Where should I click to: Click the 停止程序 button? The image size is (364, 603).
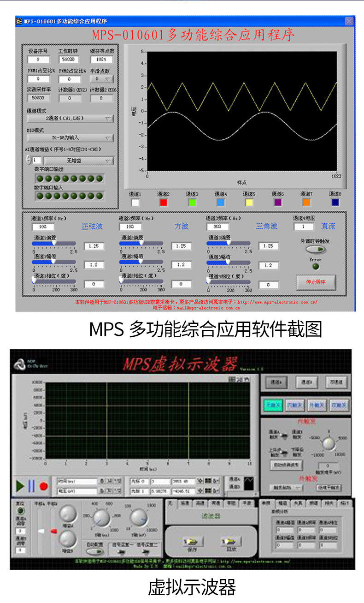pyautogui.click(x=316, y=281)
